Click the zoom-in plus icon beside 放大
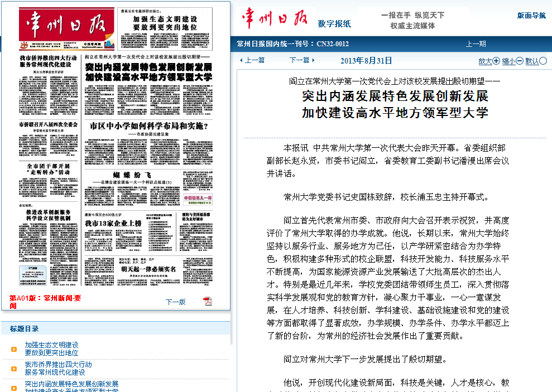The height and width of the screenshot is (392, 552). click(496, 61)
